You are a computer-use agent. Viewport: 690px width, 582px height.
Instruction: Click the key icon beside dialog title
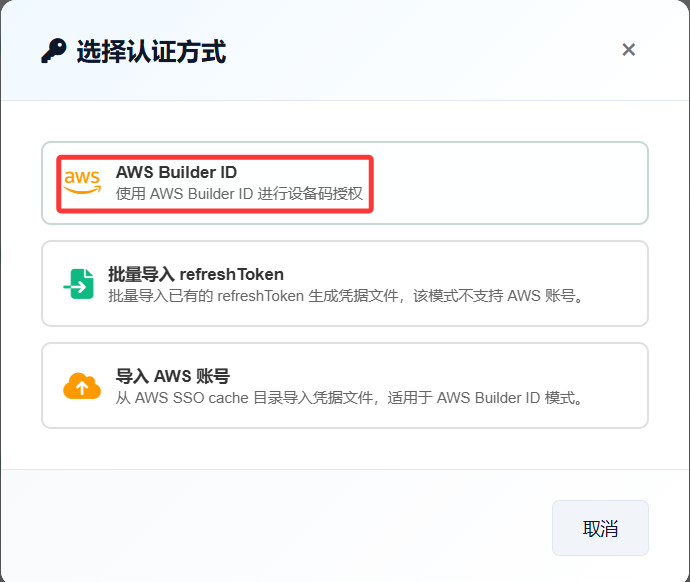[54, 51]
